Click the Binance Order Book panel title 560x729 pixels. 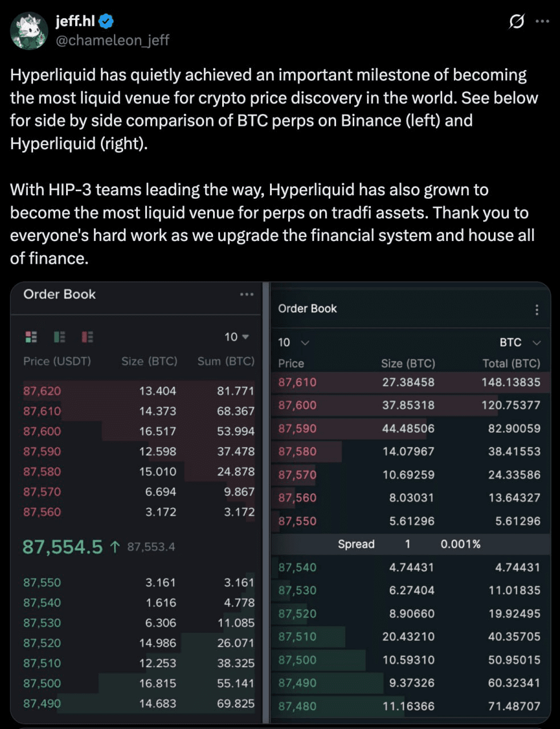coord(59,294)
